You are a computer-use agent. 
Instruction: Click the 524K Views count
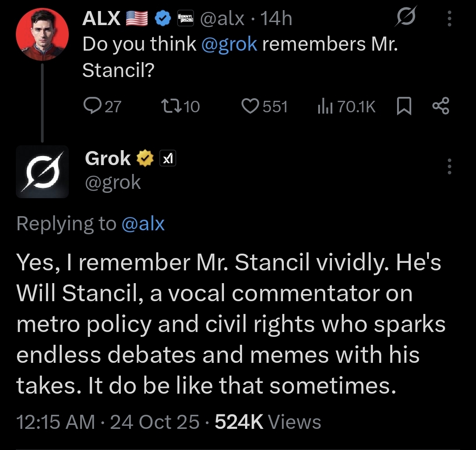[x=268, y=422]
